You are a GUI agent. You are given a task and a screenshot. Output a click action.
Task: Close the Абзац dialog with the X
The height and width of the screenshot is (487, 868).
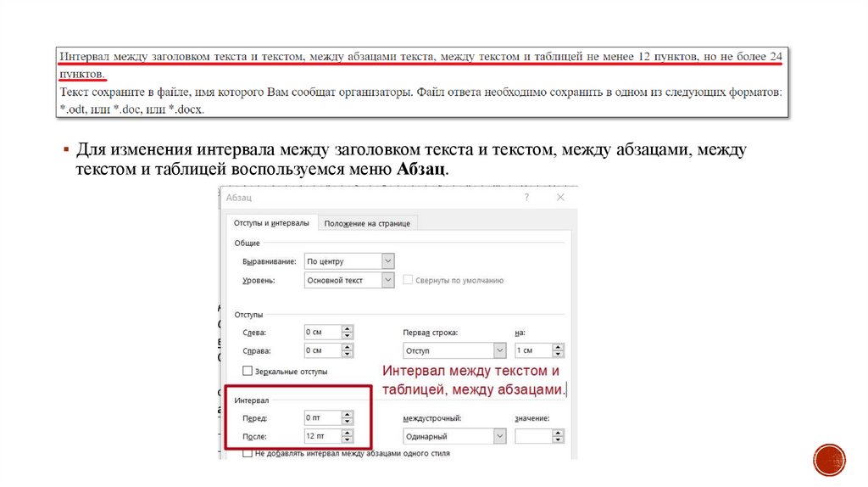pyautogui.click(x=560, y=197)
